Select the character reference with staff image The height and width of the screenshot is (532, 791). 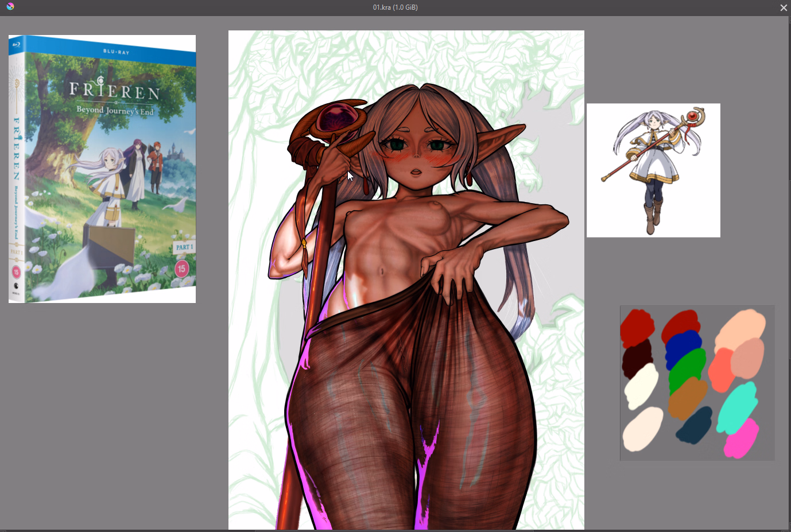tap(653, 170)
